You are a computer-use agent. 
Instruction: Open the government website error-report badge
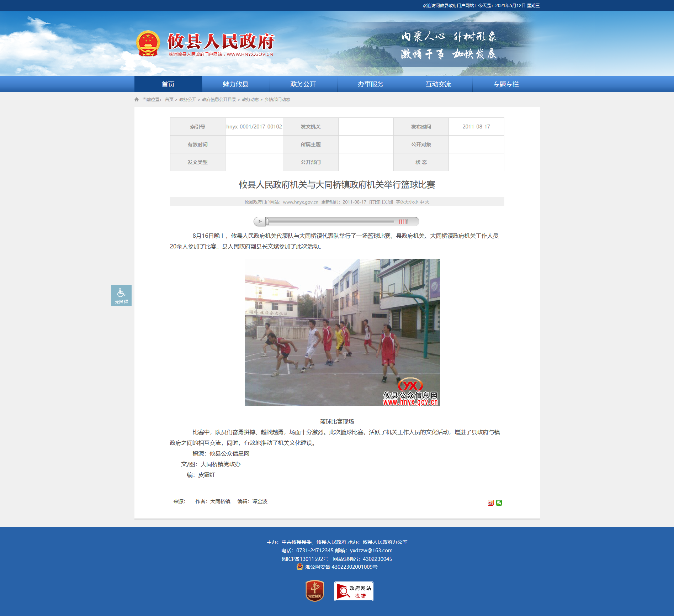tap(354, 591)
